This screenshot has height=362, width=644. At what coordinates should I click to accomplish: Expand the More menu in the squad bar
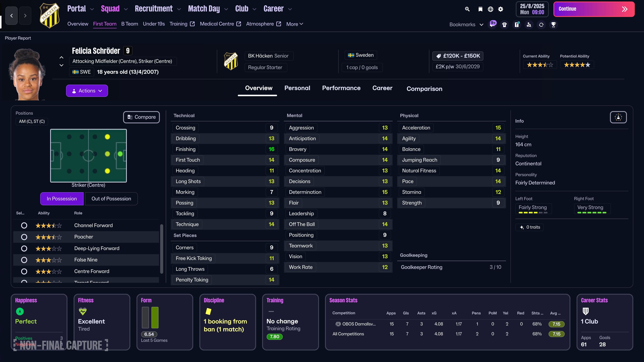click(294, 24)
